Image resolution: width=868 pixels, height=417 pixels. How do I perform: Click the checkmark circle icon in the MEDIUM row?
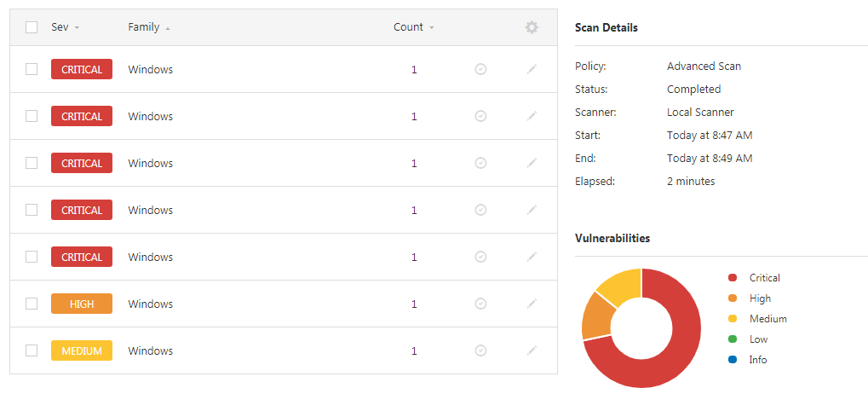coord(480,350)
